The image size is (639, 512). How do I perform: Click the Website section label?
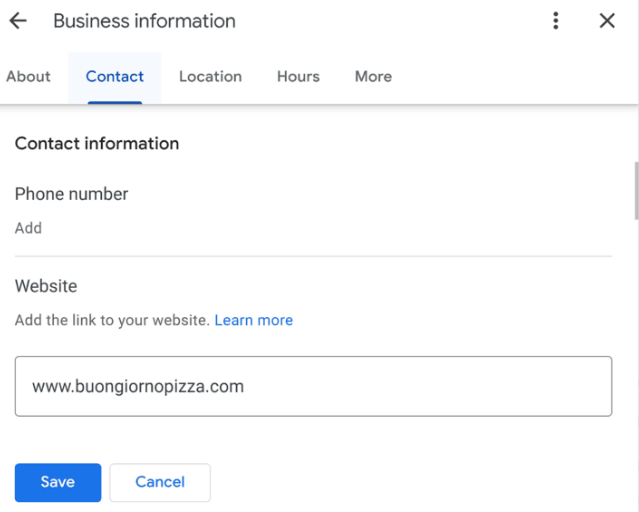click(46, 286)
